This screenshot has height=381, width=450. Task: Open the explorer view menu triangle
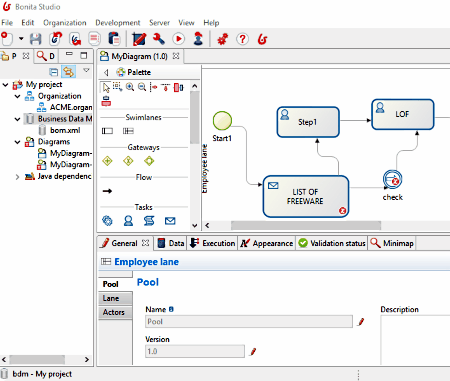point(86,70)
